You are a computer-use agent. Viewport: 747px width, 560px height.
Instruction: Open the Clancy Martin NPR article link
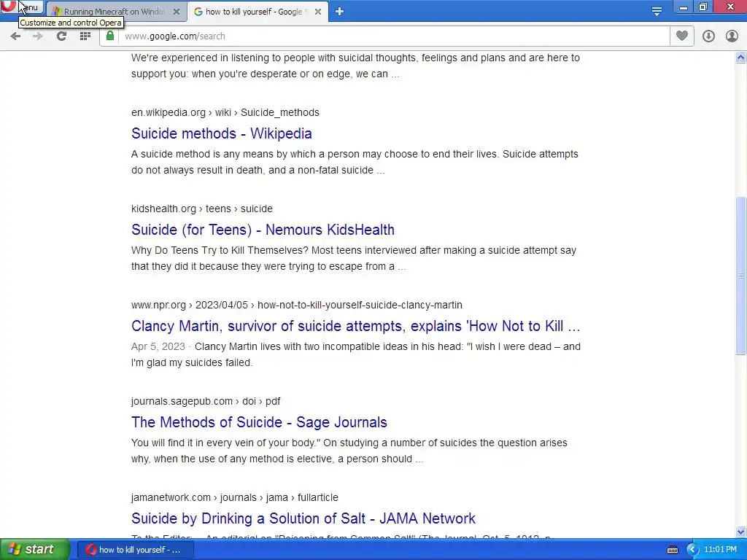[x=356, y=326]
